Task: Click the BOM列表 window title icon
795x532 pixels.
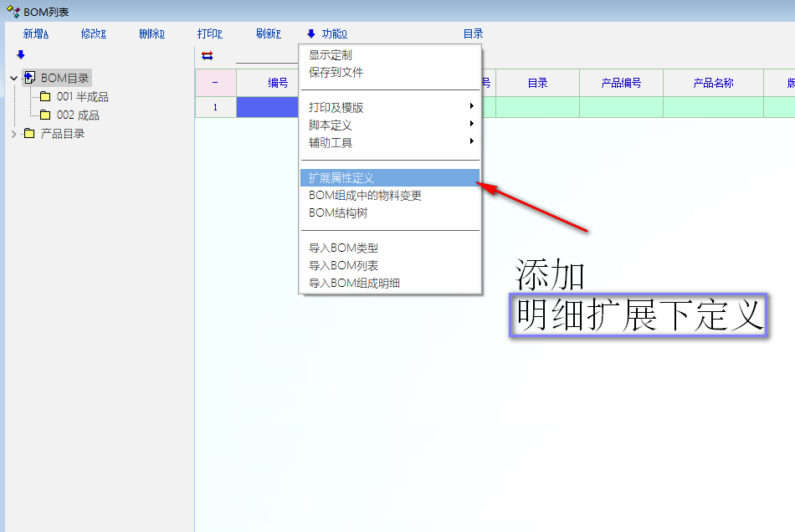Action: [13, 12]
